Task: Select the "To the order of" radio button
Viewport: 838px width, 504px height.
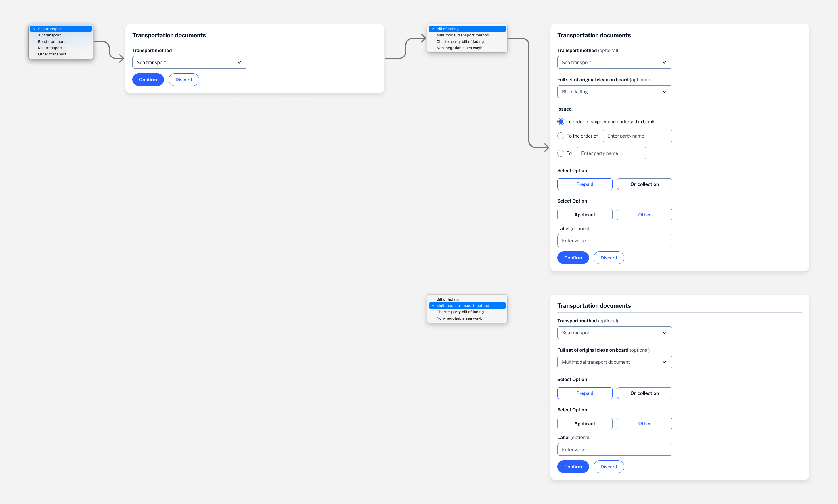Action: click(561, 136)
